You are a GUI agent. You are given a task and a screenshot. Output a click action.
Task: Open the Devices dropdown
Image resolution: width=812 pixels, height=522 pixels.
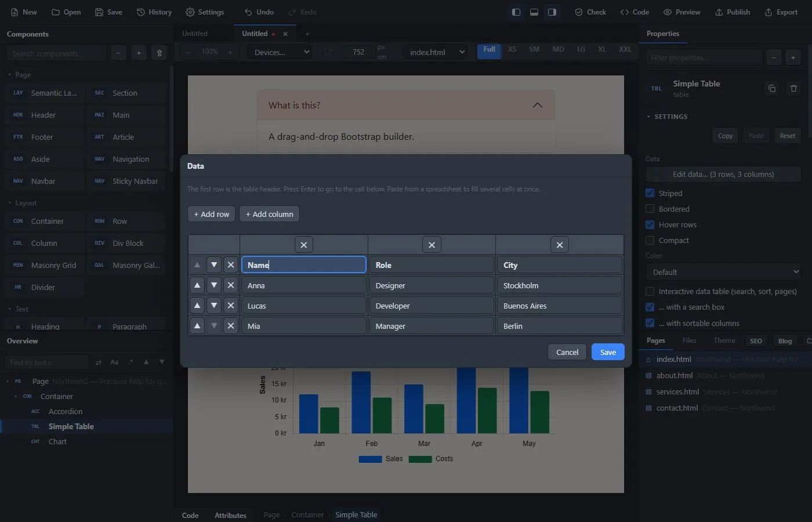281,52
